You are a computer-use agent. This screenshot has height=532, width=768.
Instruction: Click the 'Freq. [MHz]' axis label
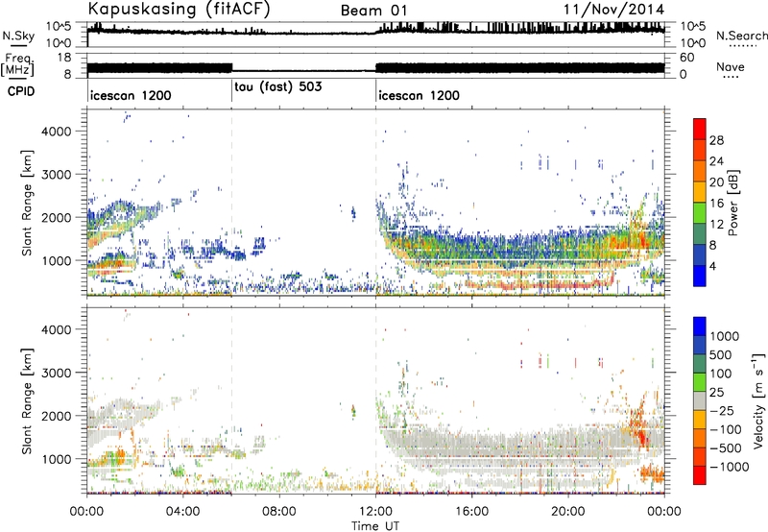coord(18,65)
